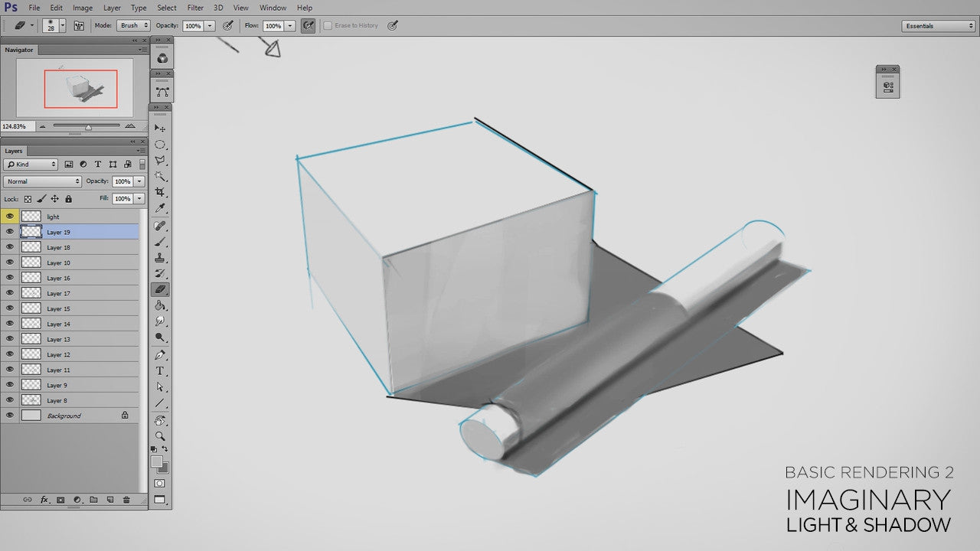This screenshot has width=980, height=551.
Task: Hide the layer named light
Action: point(10,217)
